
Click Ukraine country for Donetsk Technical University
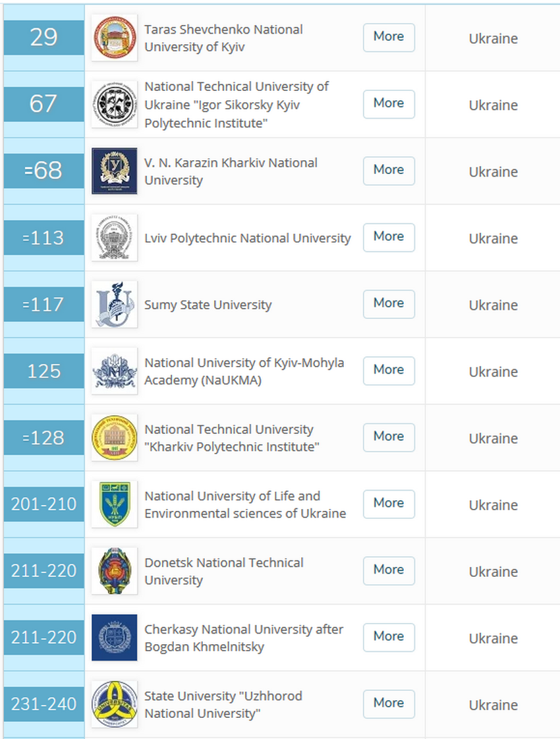pos(493,572)
